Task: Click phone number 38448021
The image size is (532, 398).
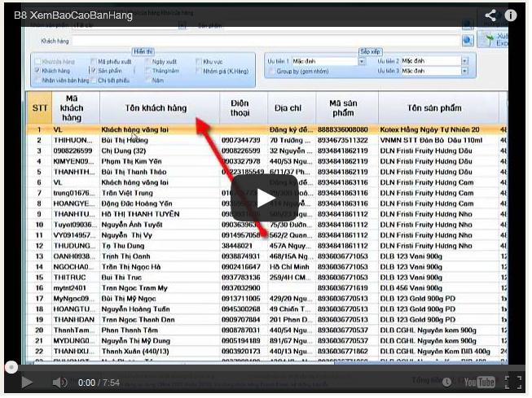Action: click(x=238, y=247)
